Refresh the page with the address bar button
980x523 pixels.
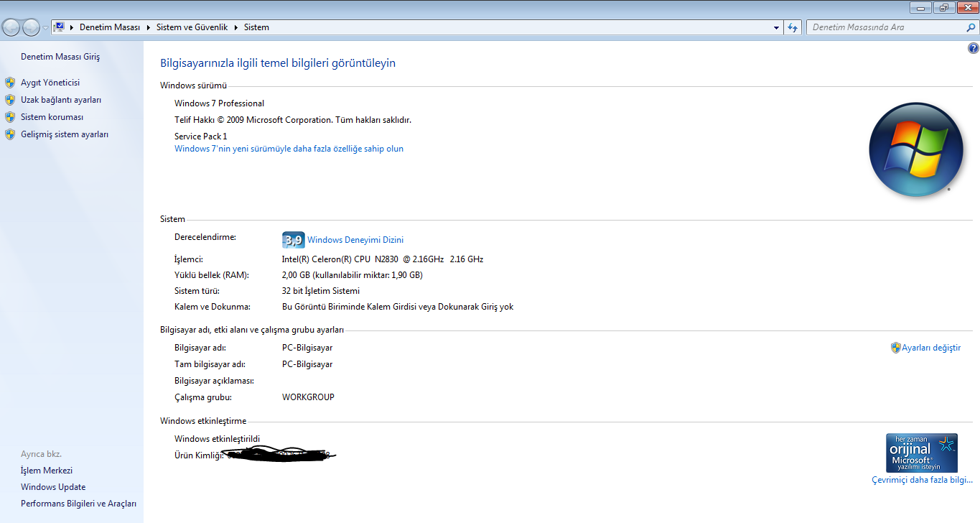(793, 27)
